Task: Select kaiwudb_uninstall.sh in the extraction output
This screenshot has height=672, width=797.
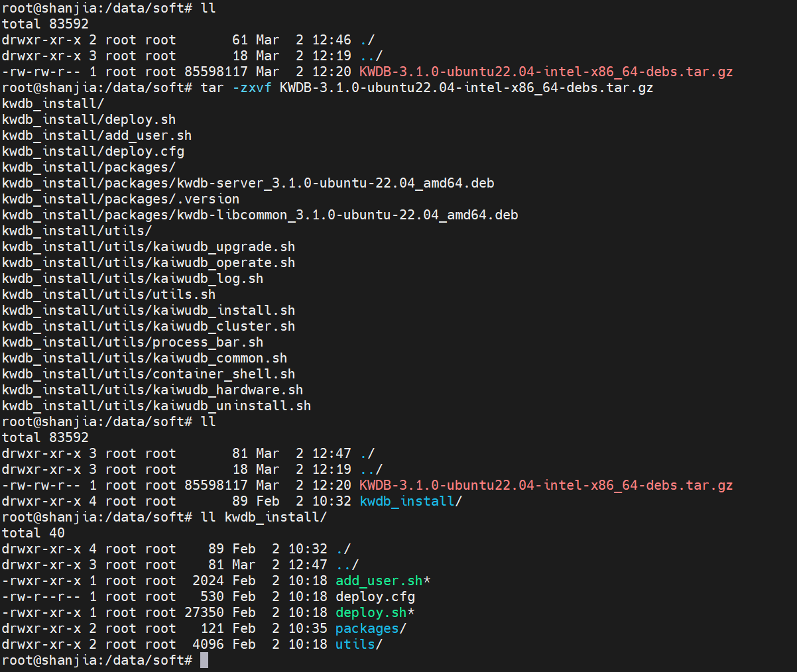Action: (232, 406)
